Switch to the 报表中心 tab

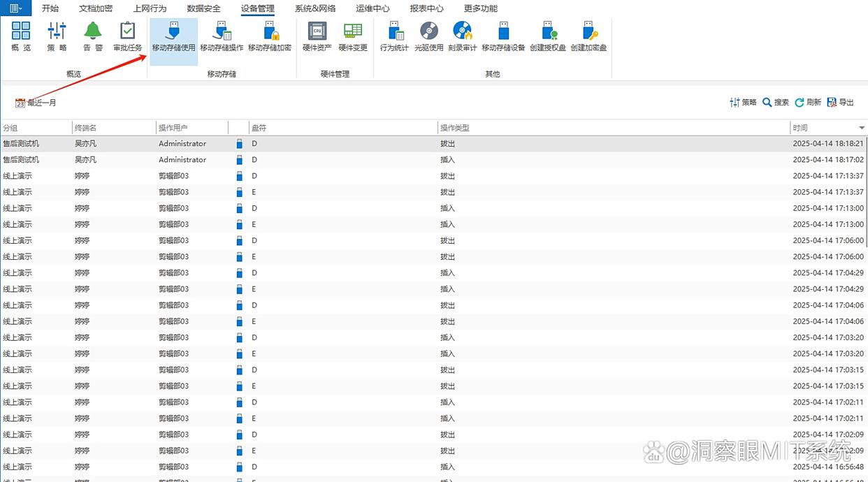pos(426,8)
